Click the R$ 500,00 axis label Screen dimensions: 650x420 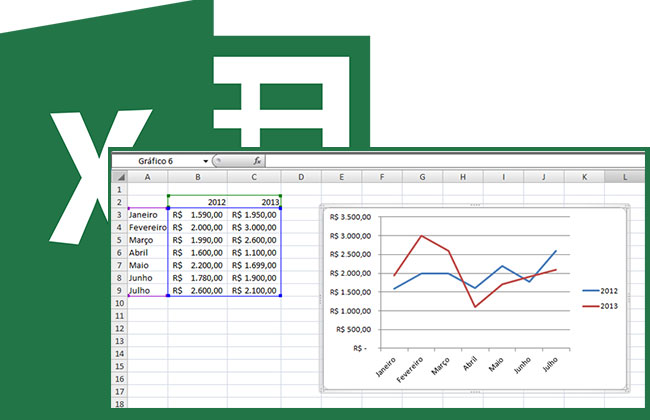[x=353, y=330]
